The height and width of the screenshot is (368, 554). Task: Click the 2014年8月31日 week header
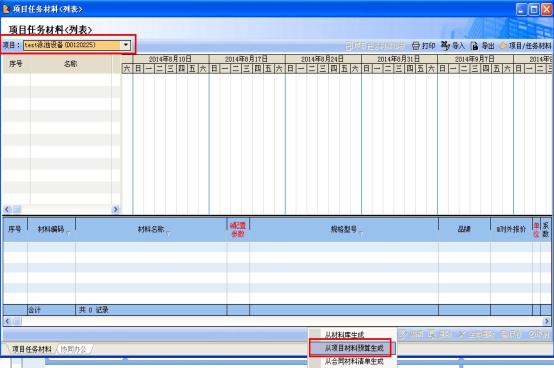point(399,59)
